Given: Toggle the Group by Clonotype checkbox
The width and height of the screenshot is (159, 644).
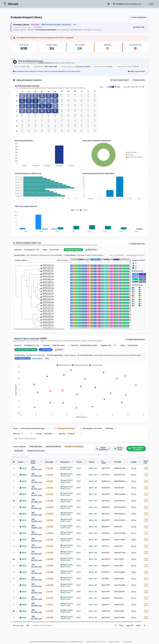Looking at the screenshot, I should [x=56, y=429].
